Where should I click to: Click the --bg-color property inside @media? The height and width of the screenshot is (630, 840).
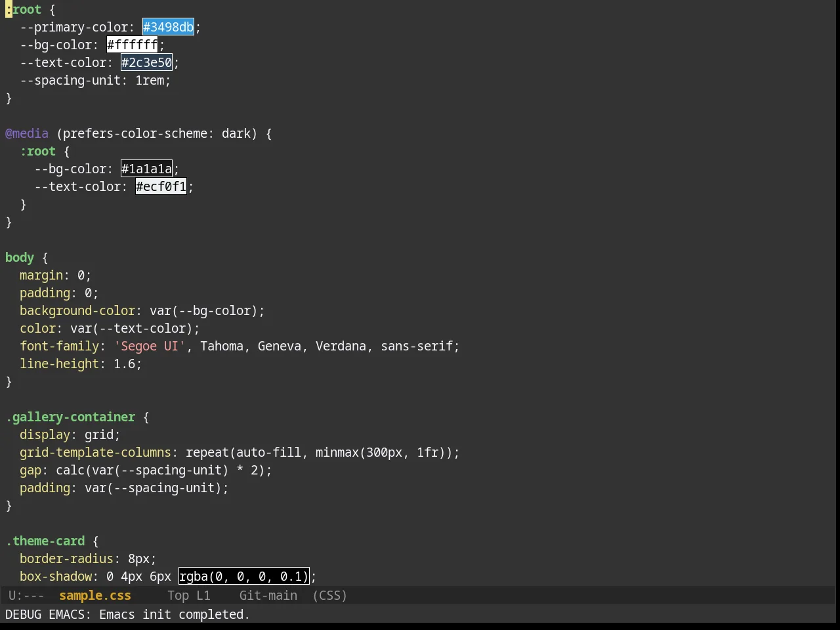[70, 169]
